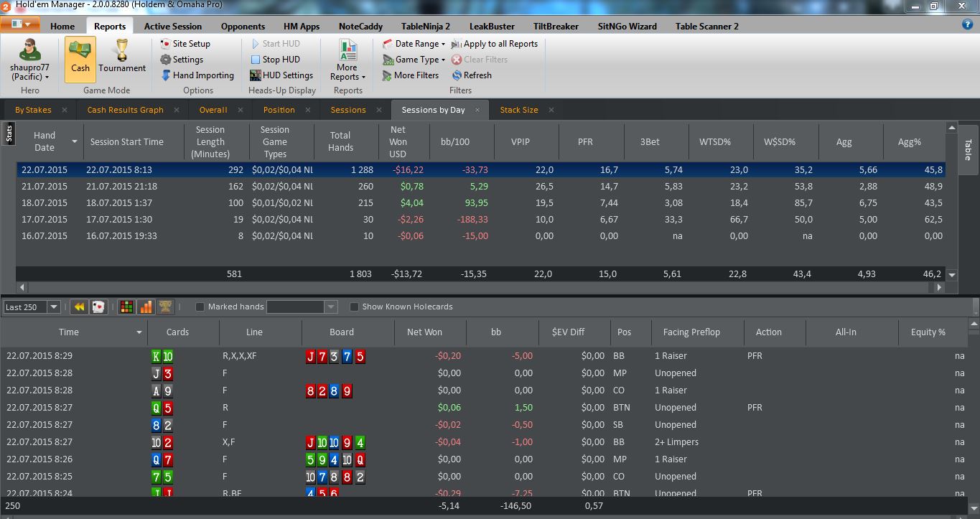Open the NoteCaddy tab

click(x=360, y=27)
